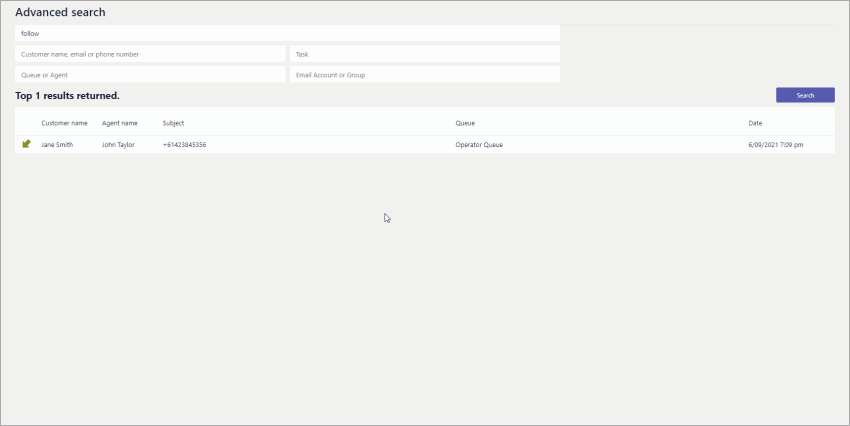Select the Subject column header
The height and width of the screenshot is (426, 850).
point(173,123)
